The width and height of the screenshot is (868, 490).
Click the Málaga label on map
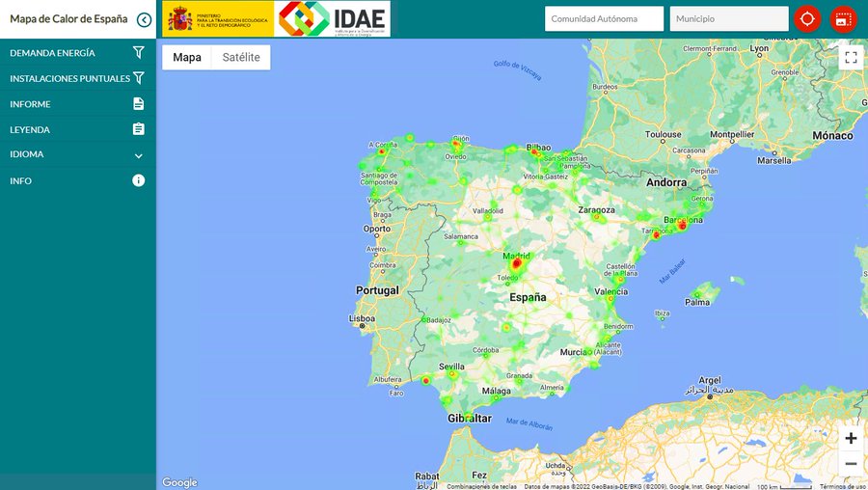[x=496, y=391]
